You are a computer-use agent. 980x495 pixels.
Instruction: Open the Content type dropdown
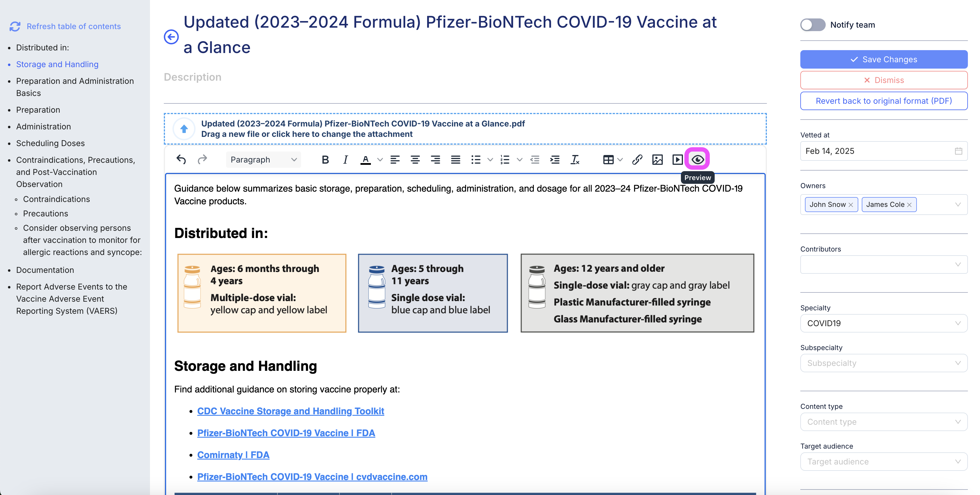pos(884,422)
